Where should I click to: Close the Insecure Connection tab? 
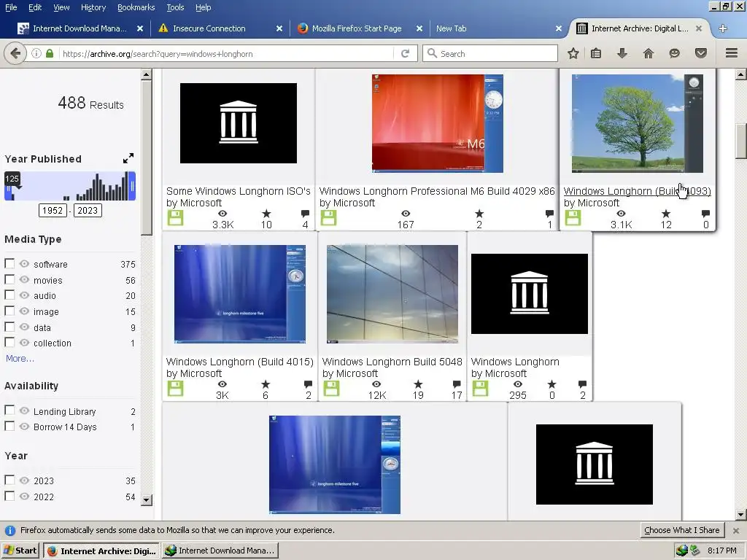(279, 28)
